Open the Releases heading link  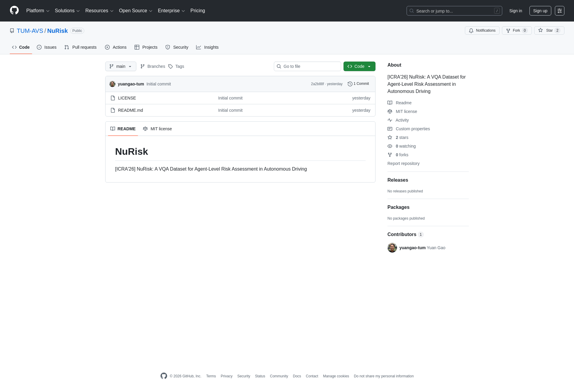point(398,180)
